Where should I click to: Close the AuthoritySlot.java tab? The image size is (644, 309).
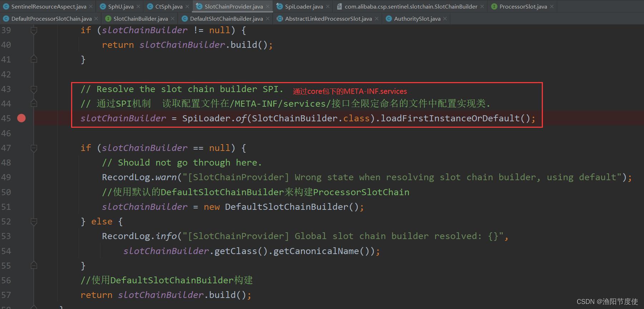tap(445, 19)
